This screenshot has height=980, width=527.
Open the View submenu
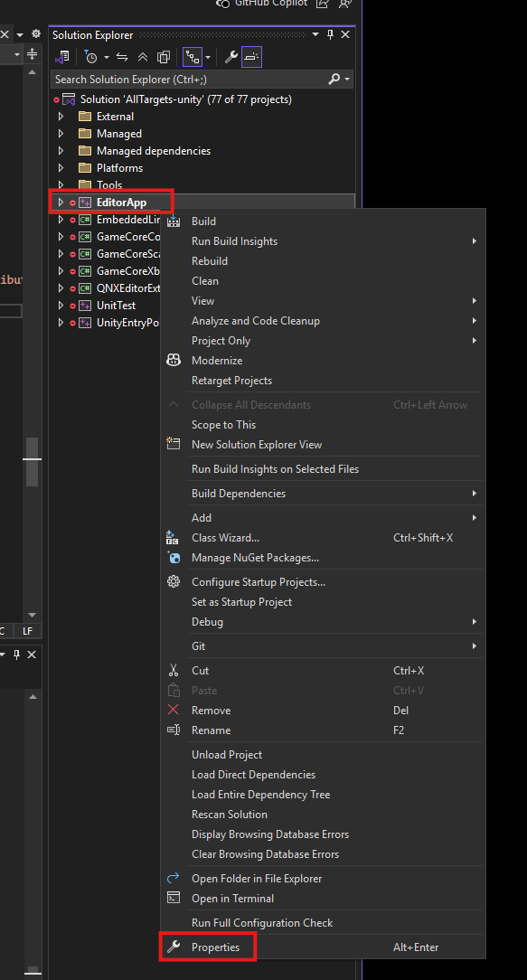323,301
